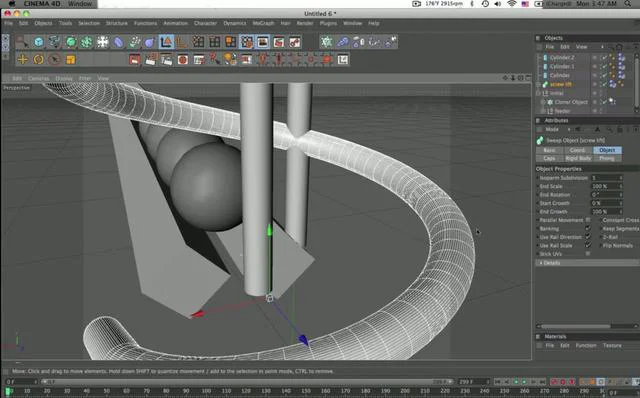640x398 pixels.
Task: Select the Polygons mode orange grid icon
Action: click(x=231, y=42)
